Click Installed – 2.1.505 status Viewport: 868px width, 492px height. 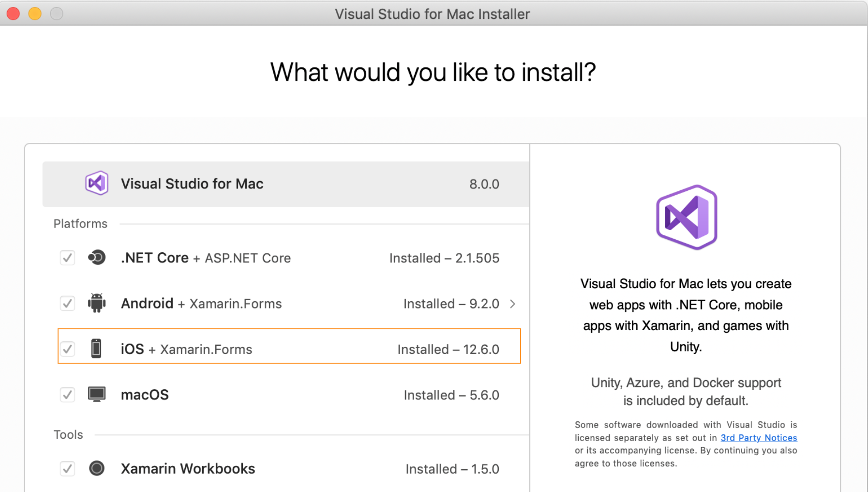pos(444,258)
